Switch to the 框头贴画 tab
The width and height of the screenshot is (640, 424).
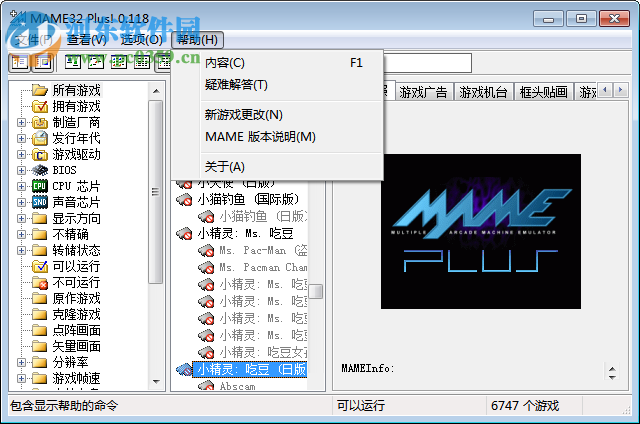[x=544, y=92]
